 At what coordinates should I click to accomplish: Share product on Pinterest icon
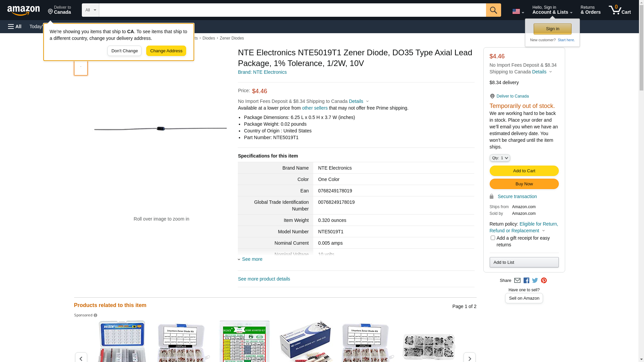(x=544, y=281)
